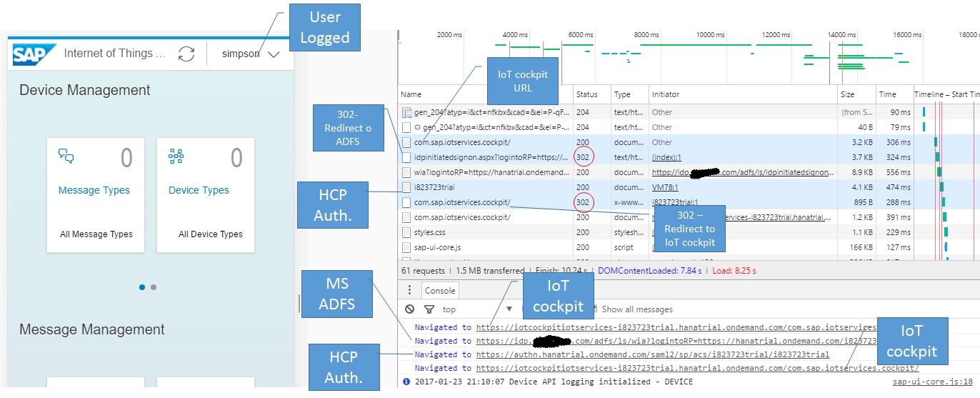Toggle the console filter funnel icon

[429, 309]
